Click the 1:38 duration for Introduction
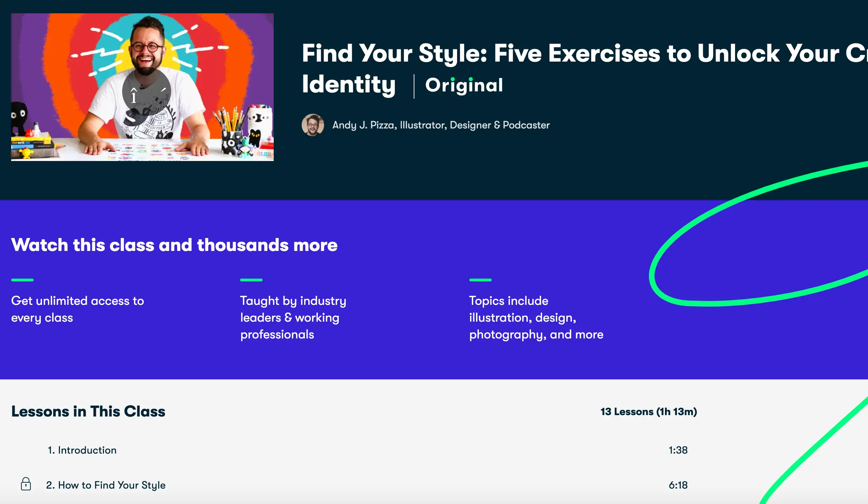 [678, 450]
